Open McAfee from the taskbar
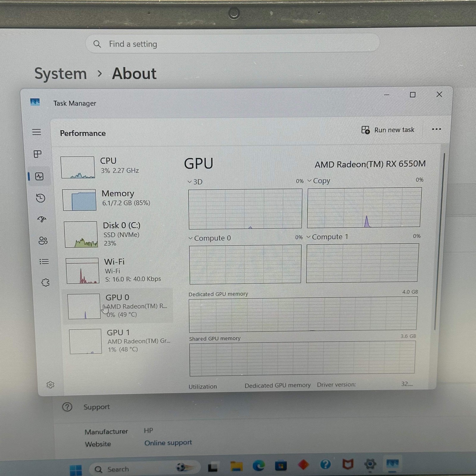Image resolution: width=476 pixels, height=476 pixels. tap(347, 464)
